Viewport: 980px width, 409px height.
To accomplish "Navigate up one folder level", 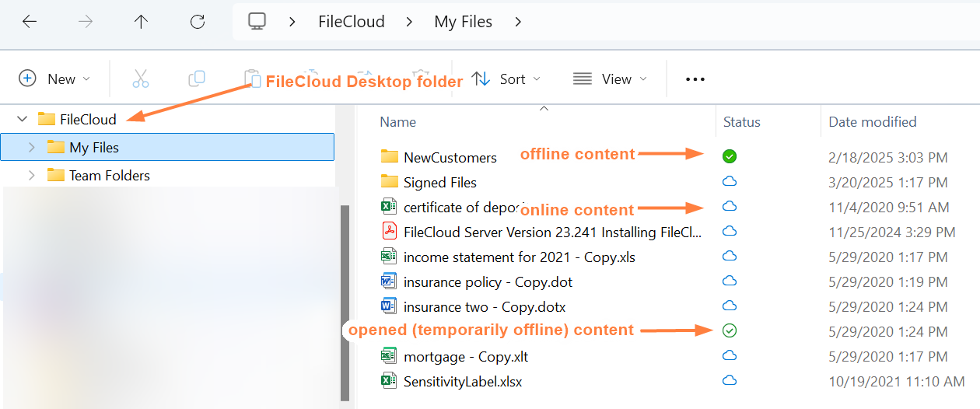I will pos(141,22).
